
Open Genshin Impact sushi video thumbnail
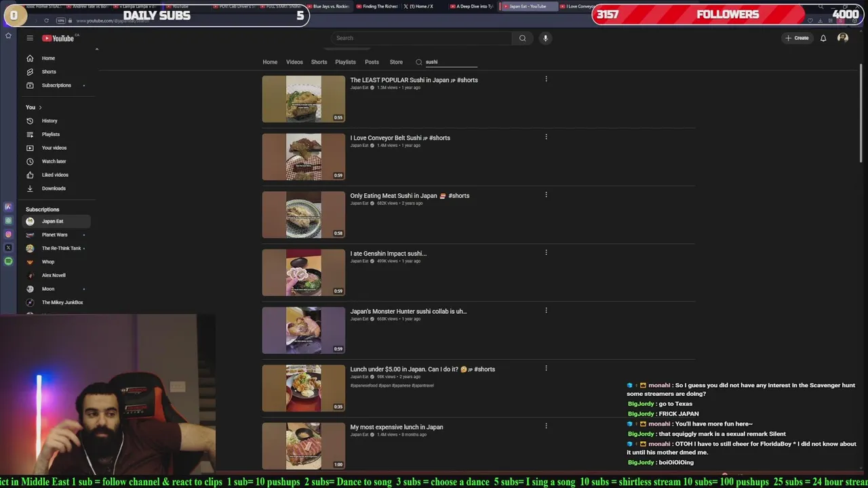pyautogui.click(x=304, y=272)
